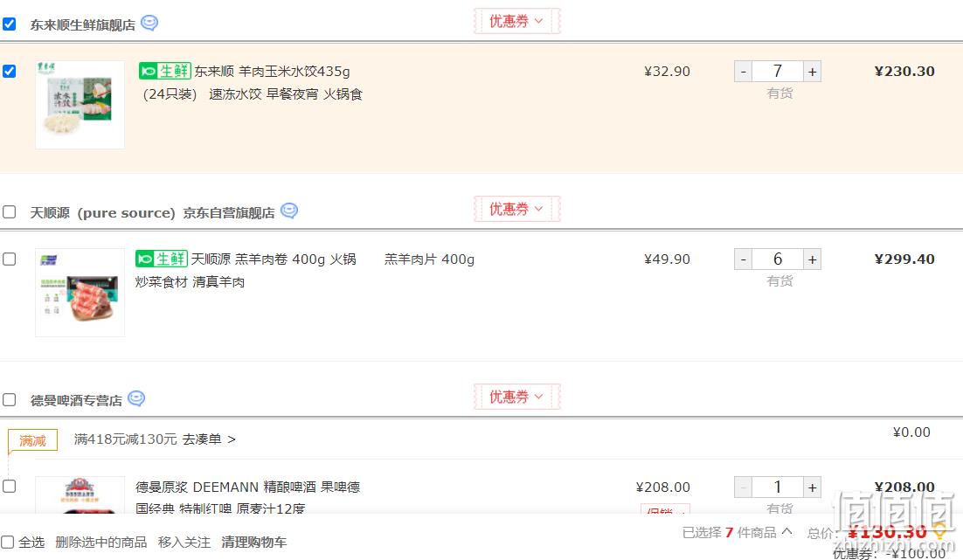Choose 清理购物车 in bottom bar
Image resolution: width=963 pixels, height=560 pixels.
253,543
